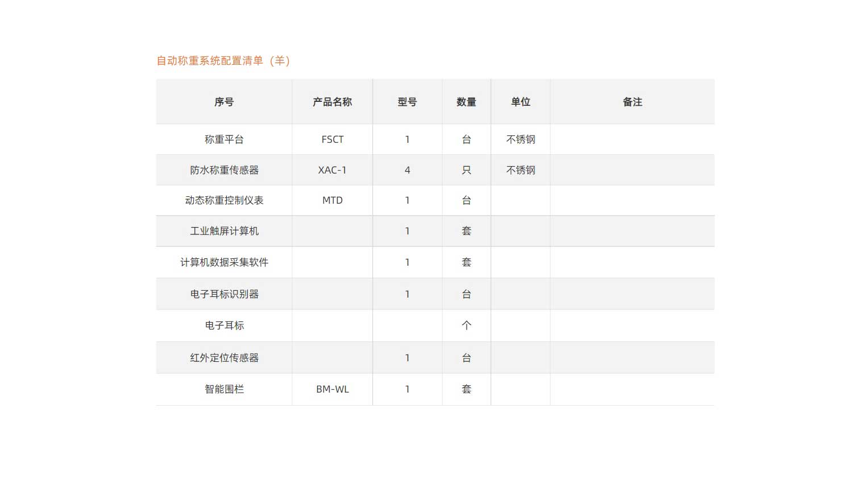Click the 个 unit cell
Viewport: 868px width, 487px height.
click(466, 325)
